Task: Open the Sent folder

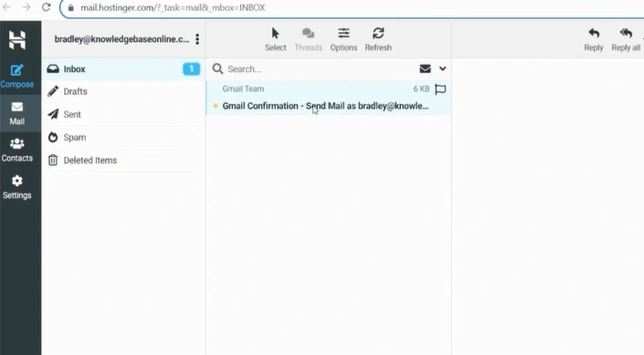Action: (x=123, y=114)
